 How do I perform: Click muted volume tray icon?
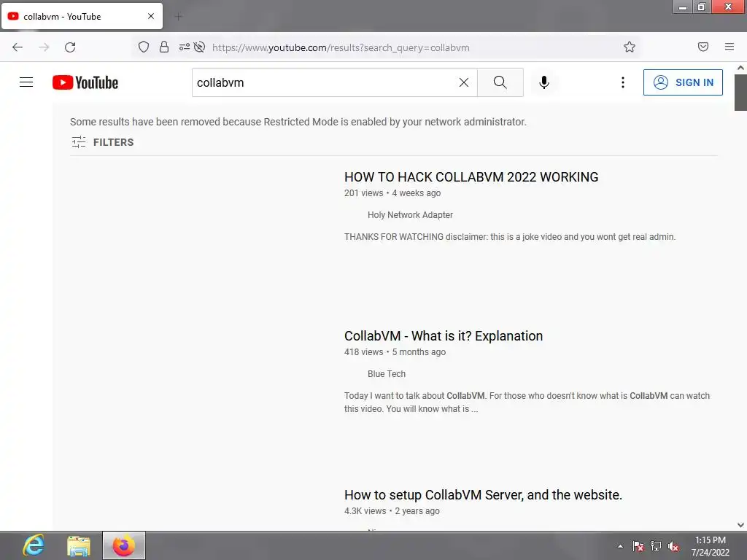pyautogui.click(x=673, y=546)
